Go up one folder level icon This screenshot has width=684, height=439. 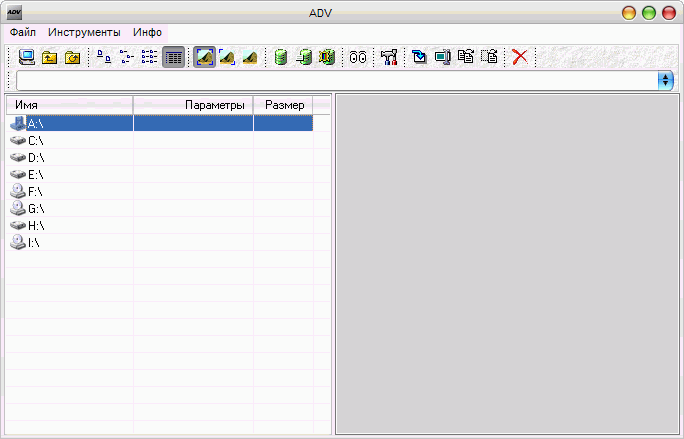pos(49,57)
